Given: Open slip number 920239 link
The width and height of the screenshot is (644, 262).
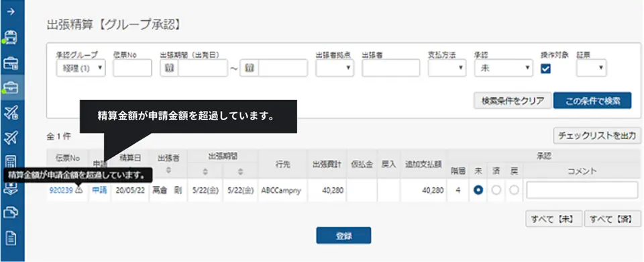Looking at the screenshot, I should pos(61,190).
